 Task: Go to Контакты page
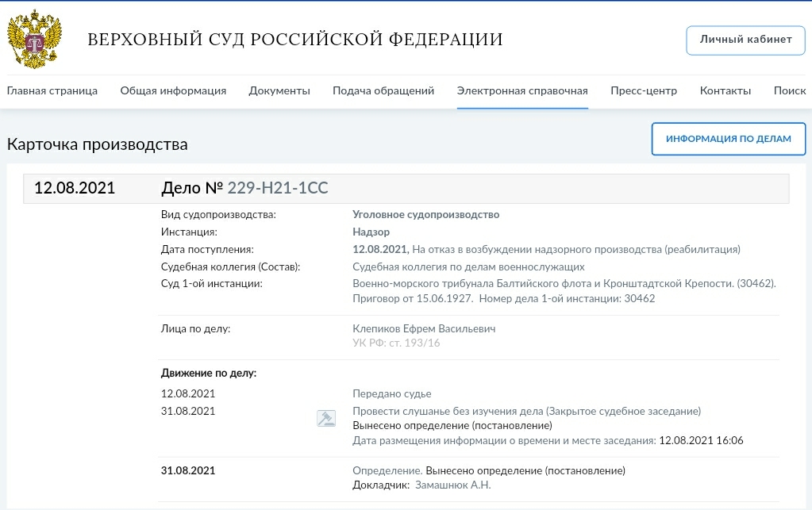725,90
